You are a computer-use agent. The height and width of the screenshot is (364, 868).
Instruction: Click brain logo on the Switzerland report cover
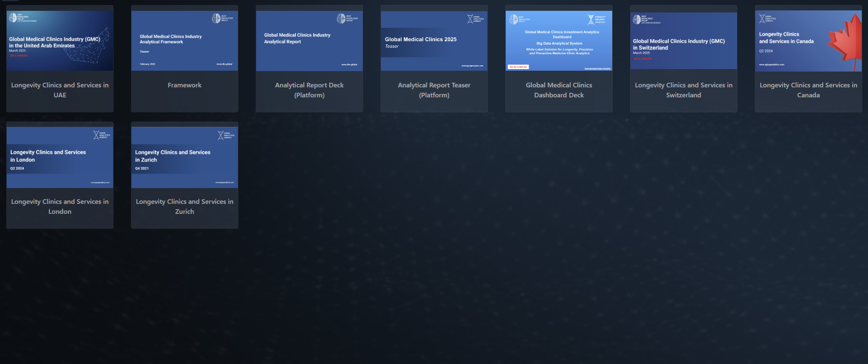[x=637, y=20]
